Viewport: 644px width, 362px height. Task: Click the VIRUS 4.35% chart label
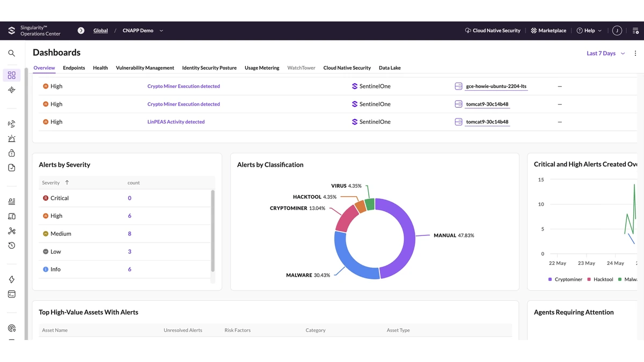coord(346,186)
